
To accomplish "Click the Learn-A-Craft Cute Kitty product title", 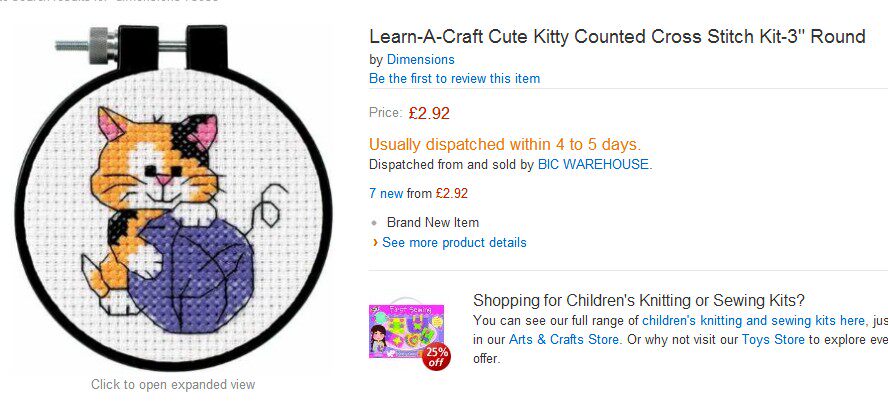I will [x=617, y=37].
